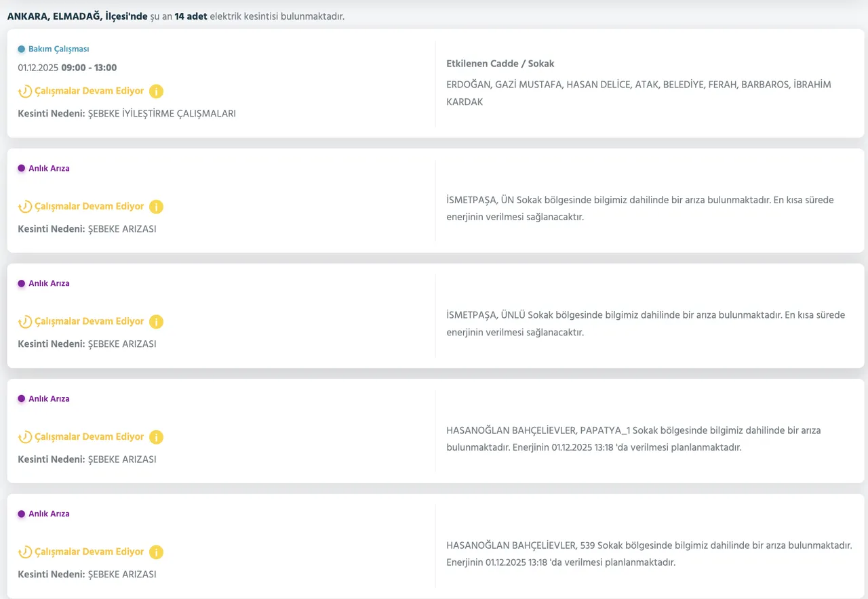Select the Anlık Arıza label in ÜN Sokak card
868x599 pixels.
pyautogui.click(x=49, y=169)
